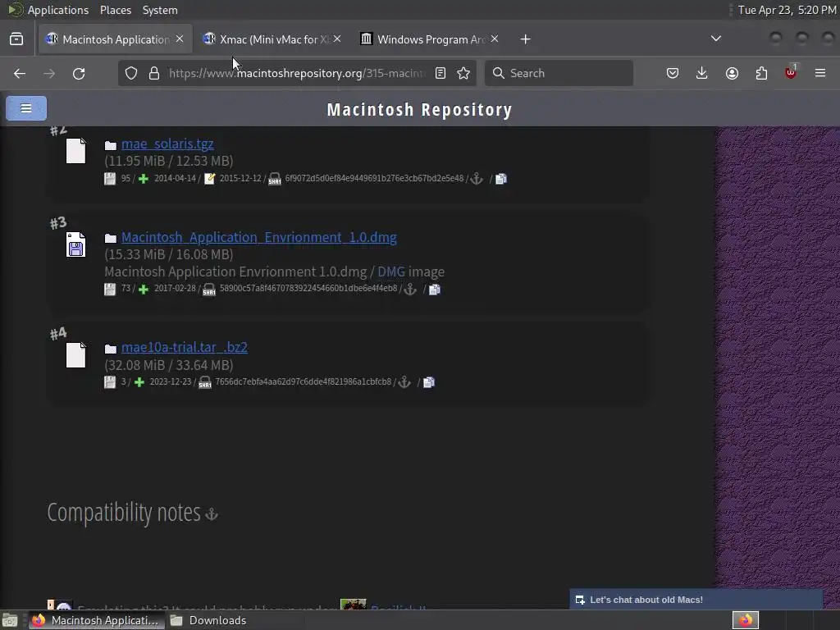Open the Places menu
This screenshot has height=630, width=840.
[115, 10]
